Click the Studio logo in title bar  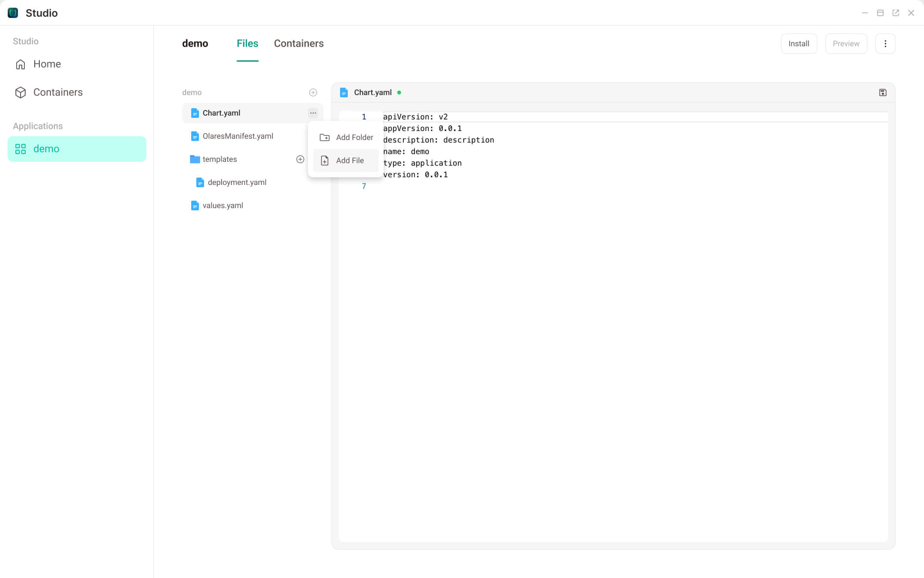tap(12, 12)
